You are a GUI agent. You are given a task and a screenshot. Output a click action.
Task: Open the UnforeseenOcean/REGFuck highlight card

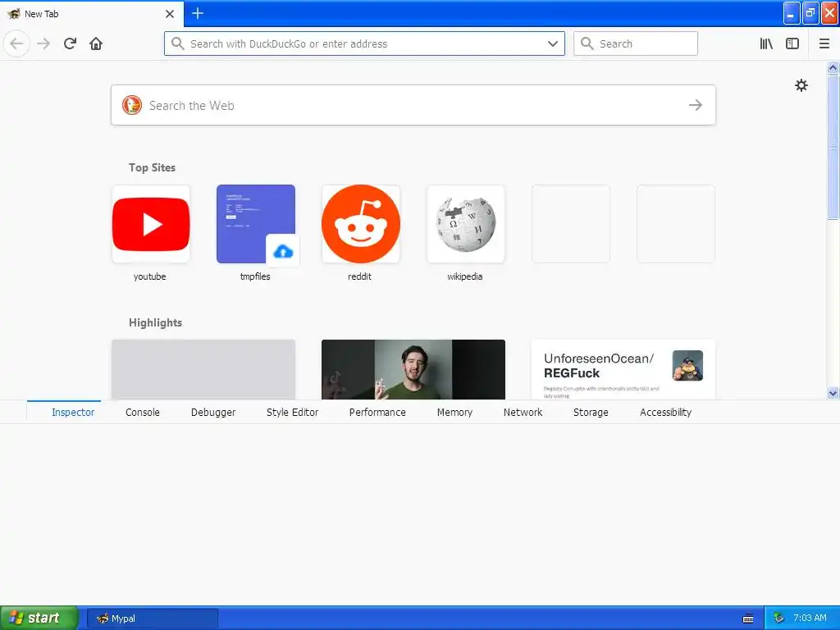pos(623,369)
